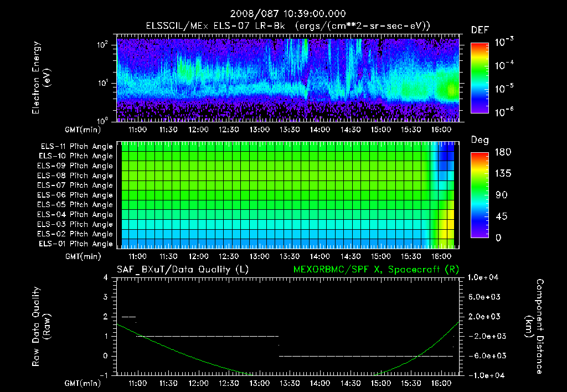This screenshot has width=567, height=392.
Task: Click the 10^-4 value on DEF scale
Action: (504, 65)
